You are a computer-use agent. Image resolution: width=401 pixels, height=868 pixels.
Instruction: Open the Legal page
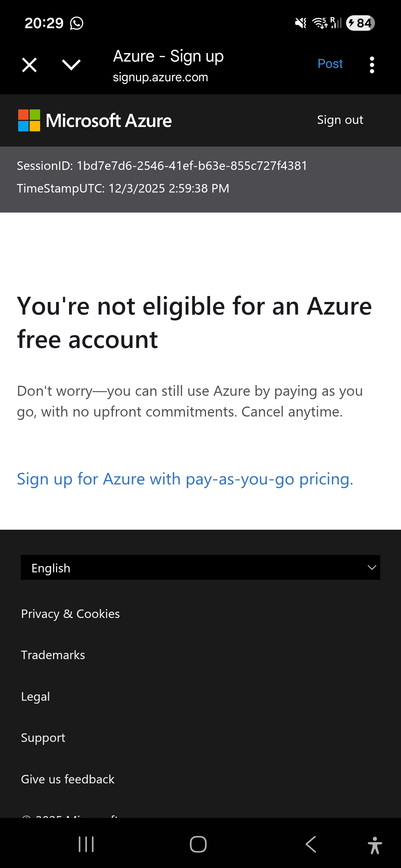pyautogui.click(x=35, y=696)
